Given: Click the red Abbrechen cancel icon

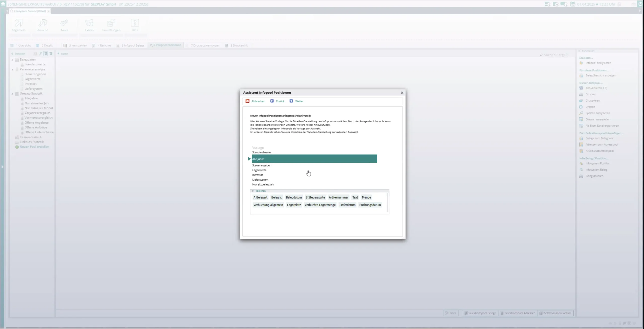Looking at the screenshot, I should point(248,101).
